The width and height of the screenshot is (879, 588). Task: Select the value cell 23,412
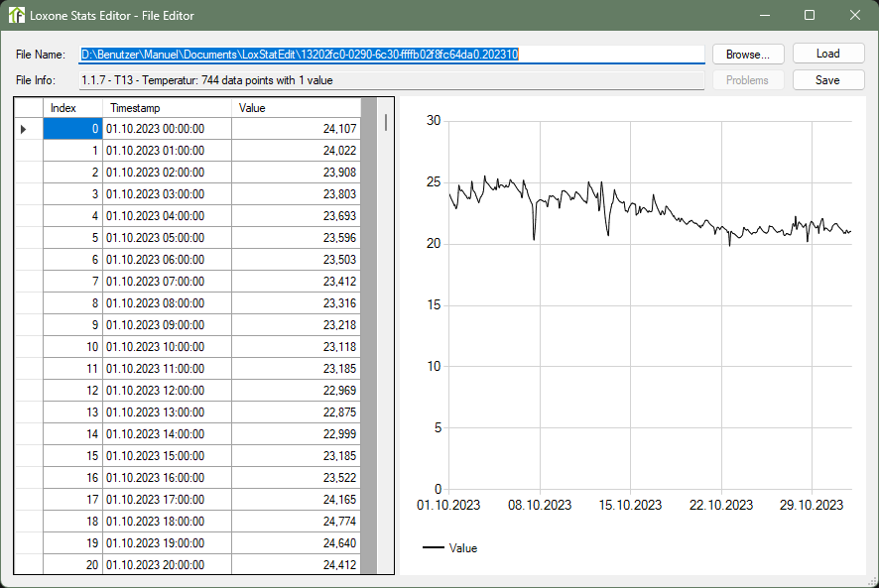296,282
